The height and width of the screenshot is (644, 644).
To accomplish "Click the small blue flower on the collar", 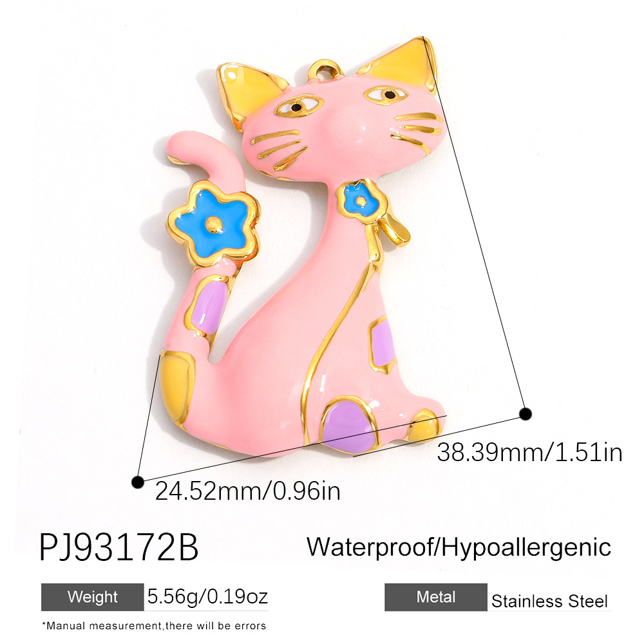I will tap(361, 201).
